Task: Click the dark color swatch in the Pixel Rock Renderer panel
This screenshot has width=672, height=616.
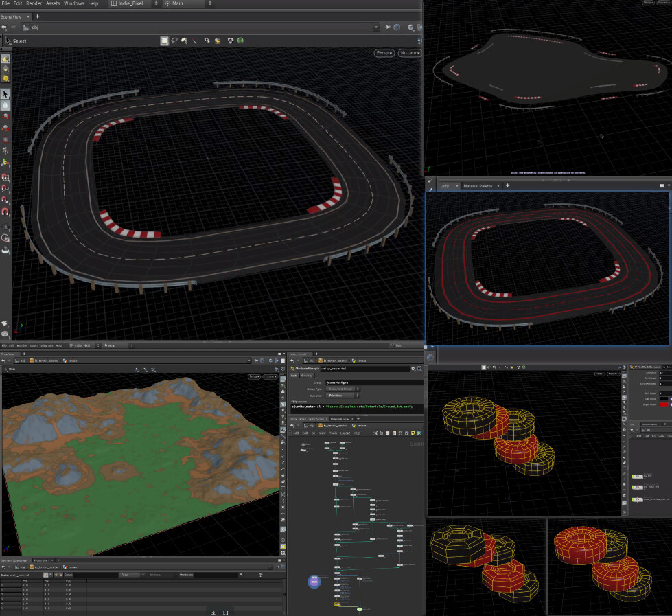Action: tap(664, 399)
